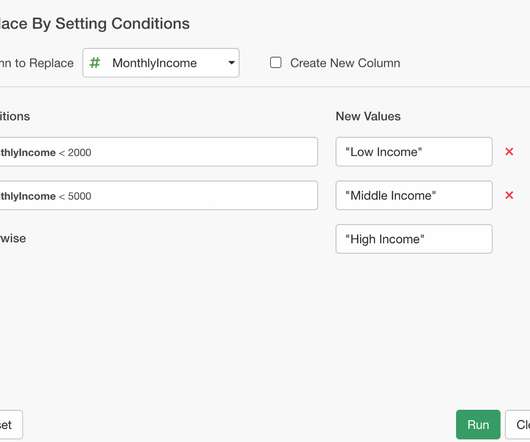This screenshot has width=530, height=442.
Task: Click the Otherwise row label
Action: click(13, 238)
